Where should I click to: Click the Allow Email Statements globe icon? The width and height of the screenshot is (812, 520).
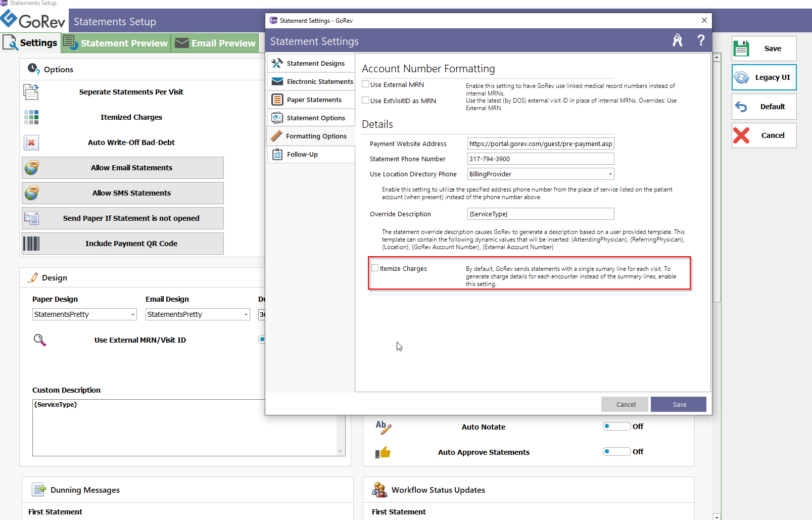[31, 167]
